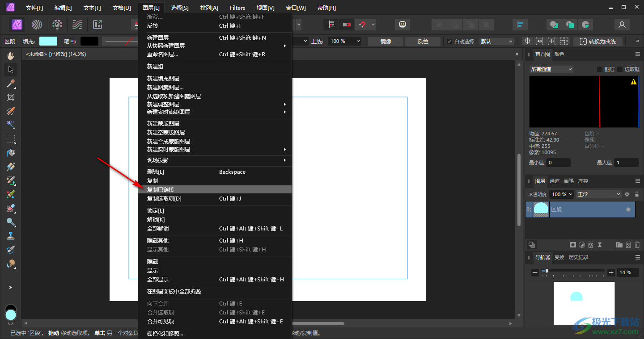644x339 pixels.
Task: Click the 转换为曲线 button
Action: 598,42
